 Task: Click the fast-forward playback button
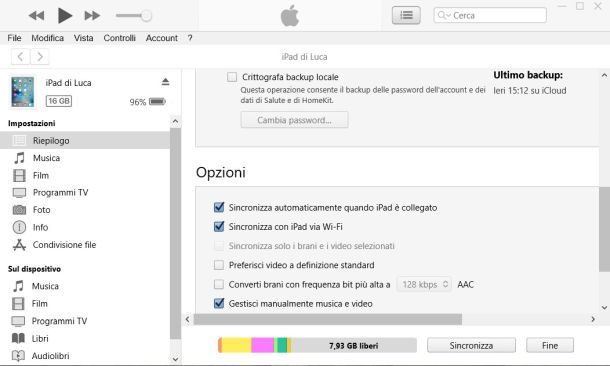tap(92, 16)
